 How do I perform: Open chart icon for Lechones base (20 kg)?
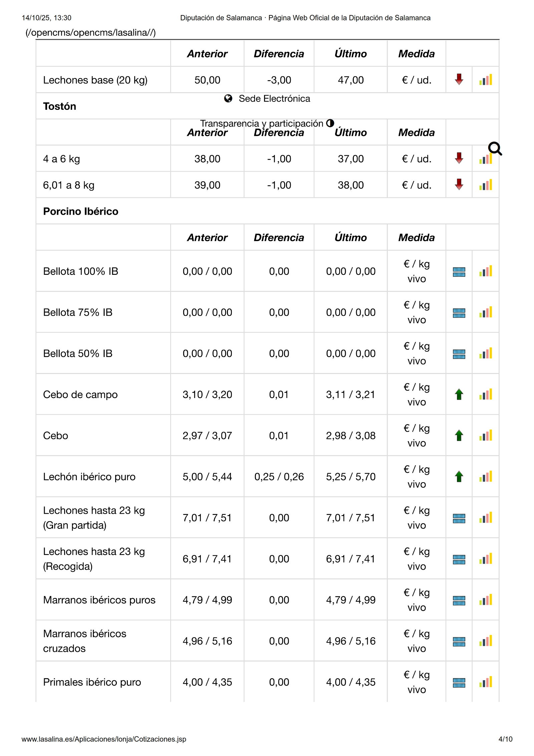[x=486, y=80]
